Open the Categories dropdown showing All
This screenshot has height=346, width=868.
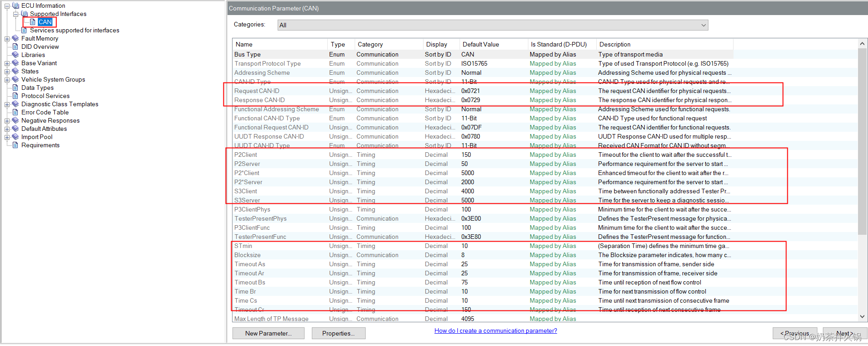(493, 25)
